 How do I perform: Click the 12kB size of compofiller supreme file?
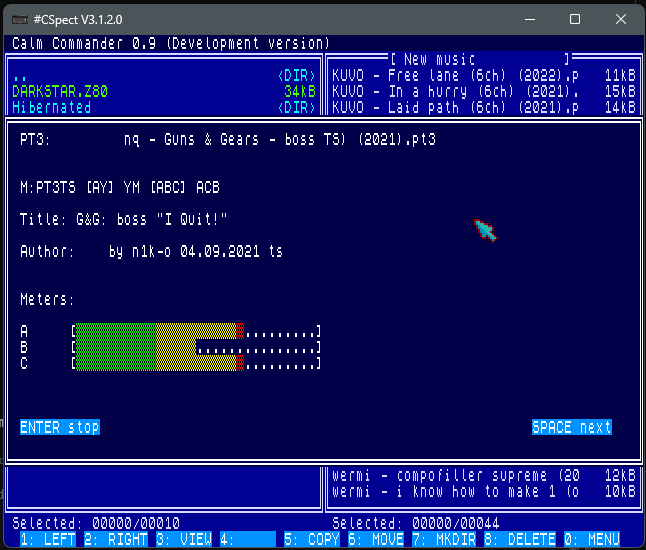pos(620,475)
